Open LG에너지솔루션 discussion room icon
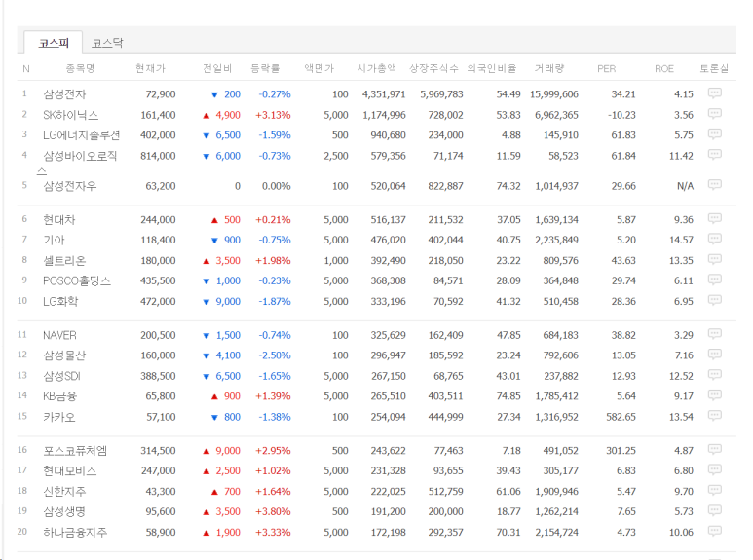 [x=715, y=134]
